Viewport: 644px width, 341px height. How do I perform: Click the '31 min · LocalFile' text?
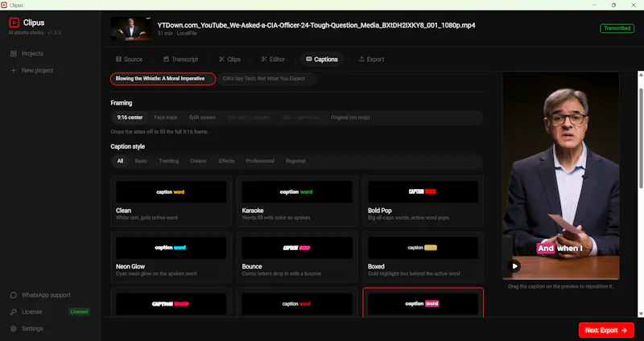point(177,34)
